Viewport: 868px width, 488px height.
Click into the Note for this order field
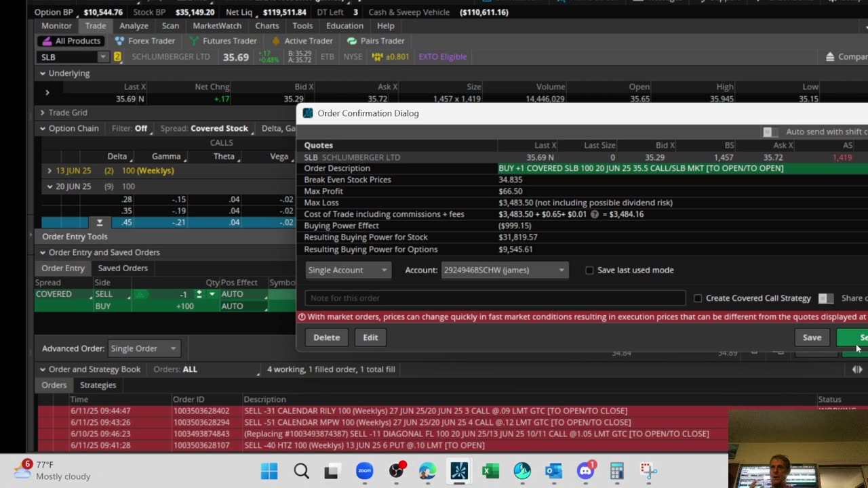(495, 298)
